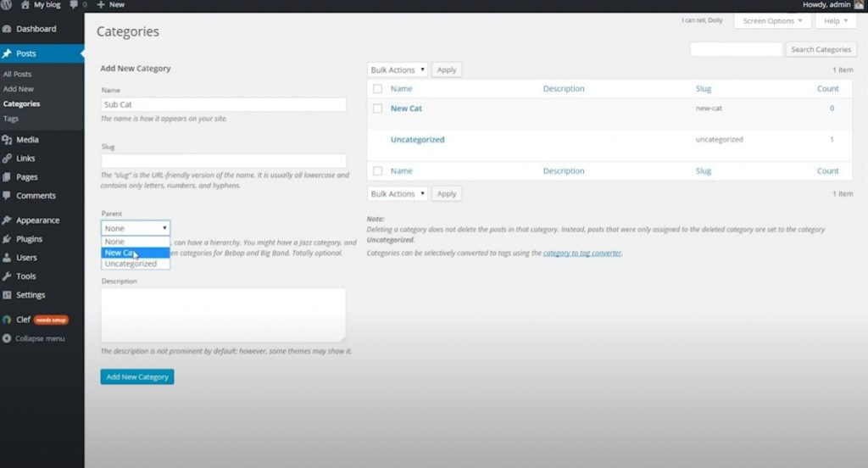Viewport: 868px width, 468px height.
Task: Open the Appearance brush icon
Action: (7, 220)
